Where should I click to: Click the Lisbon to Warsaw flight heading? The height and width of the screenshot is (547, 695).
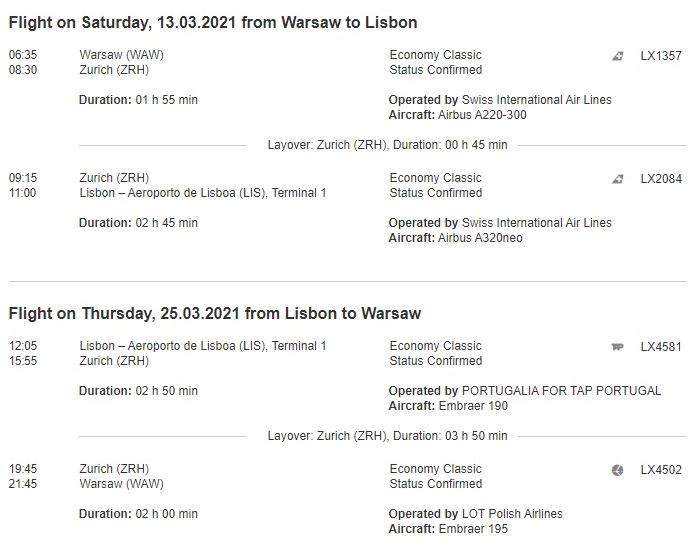click(x=215, y=313)
